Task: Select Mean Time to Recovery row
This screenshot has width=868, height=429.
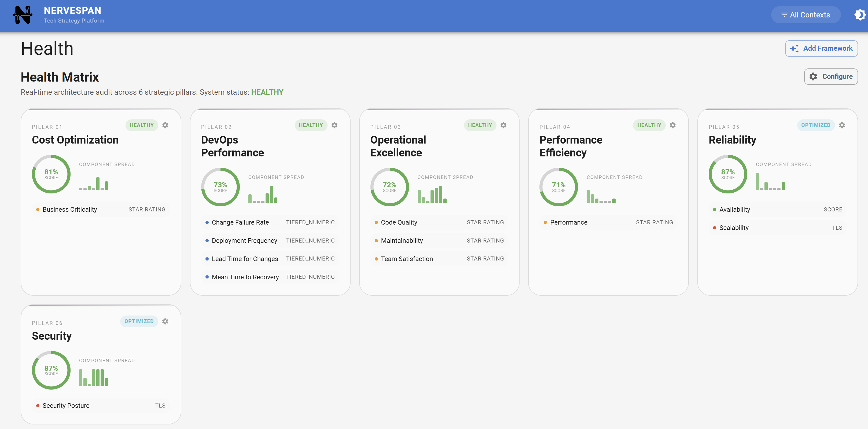Action: [x=270, y=277]
